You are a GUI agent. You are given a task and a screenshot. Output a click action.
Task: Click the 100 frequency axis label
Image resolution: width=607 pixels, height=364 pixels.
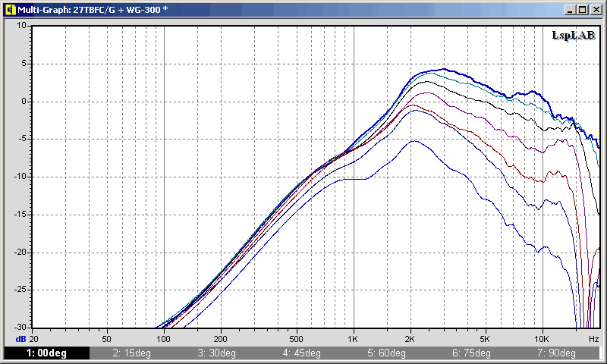point(163,339)
